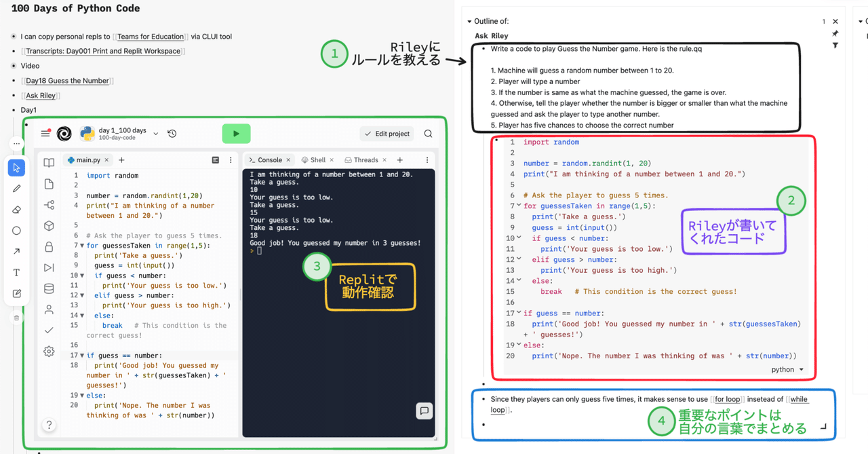Open Replit settings via the gear icon

[x=48, y=351]
